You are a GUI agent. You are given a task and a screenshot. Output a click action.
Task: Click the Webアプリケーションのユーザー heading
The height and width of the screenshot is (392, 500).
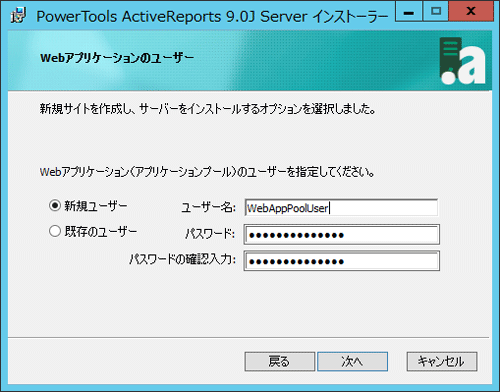click(117, 58)
